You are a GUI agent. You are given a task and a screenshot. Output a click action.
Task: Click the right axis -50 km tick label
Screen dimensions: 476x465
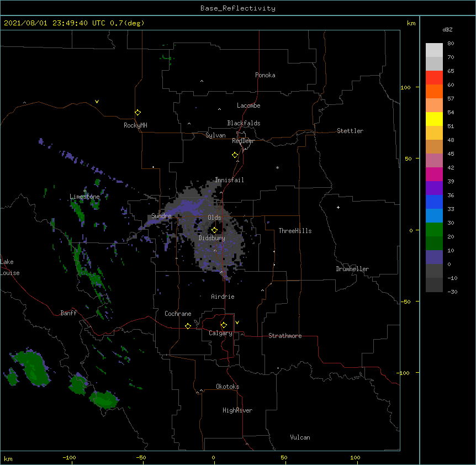pyautogui.click(x=405, y=302)
